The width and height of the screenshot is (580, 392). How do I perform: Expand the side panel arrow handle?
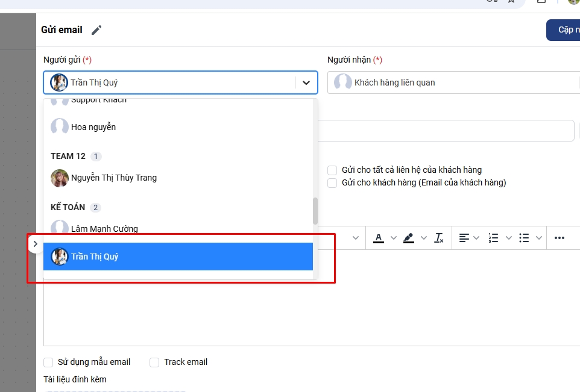click(x=35, y=244)
